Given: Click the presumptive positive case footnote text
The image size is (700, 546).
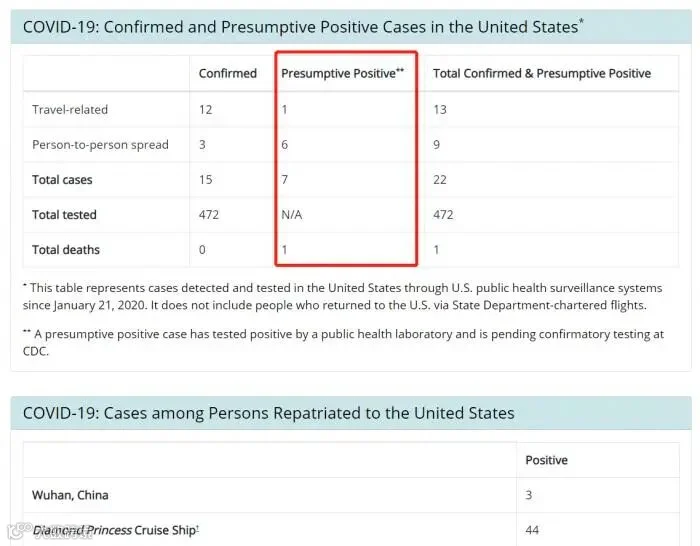Looking at the screenshot, I should pyautogui.click(x=343, y=342).
